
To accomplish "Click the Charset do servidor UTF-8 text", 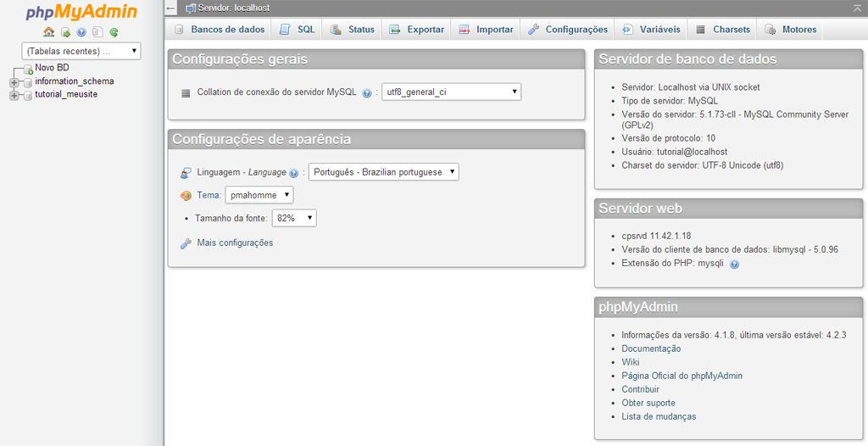I will (x=703, y=165).
